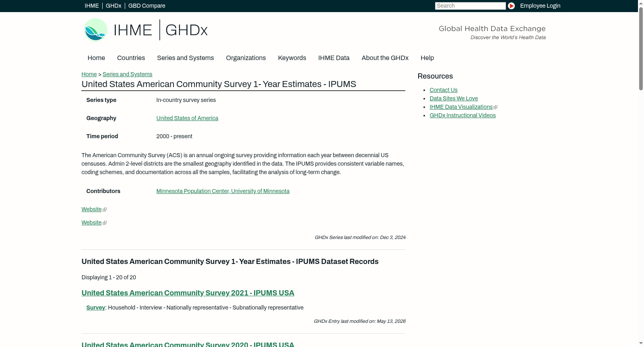
Task: Click the vertical scrollbar thumb
Action: pyautogui.click(x=641, y=48)
